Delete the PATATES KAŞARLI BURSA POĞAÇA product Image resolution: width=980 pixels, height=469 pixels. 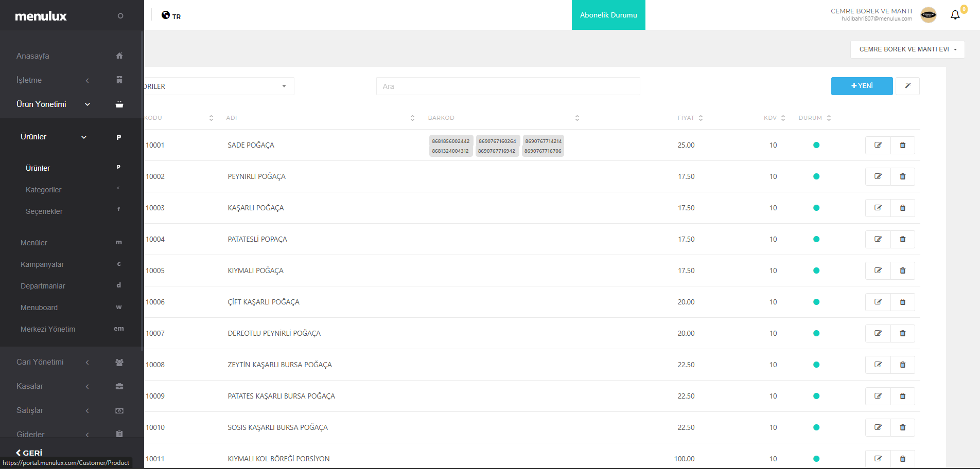(902, 396)
